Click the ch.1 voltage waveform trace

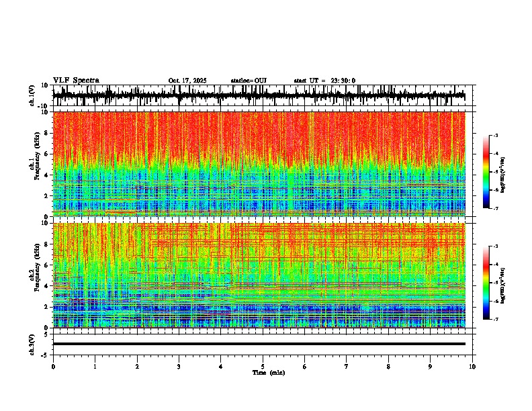tap(259, 95)
